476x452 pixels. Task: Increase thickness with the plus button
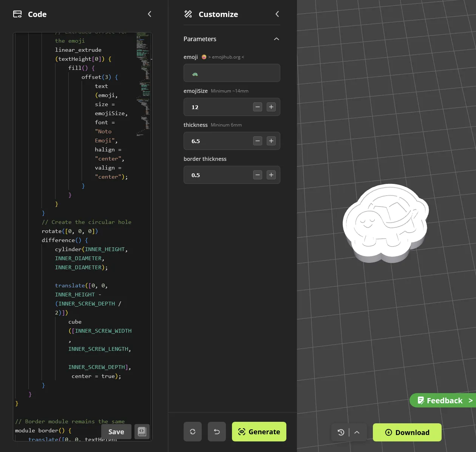pyautogui.click(x=271, y=141)
